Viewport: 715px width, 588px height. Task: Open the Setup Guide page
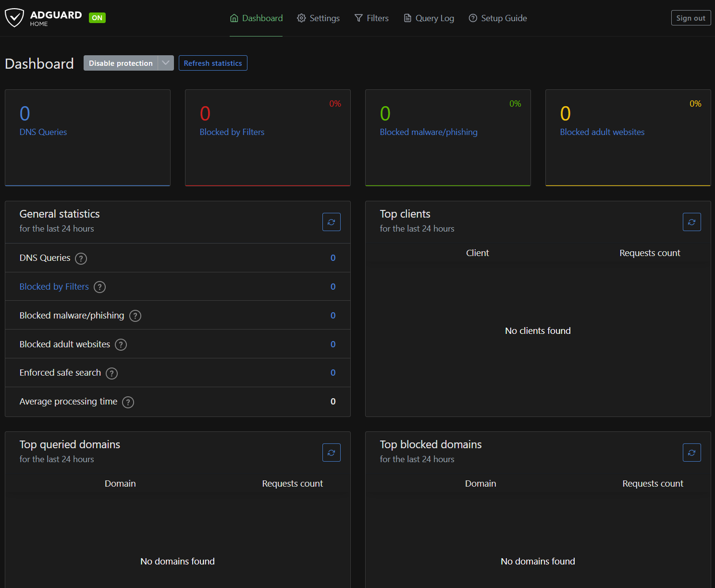pyautogui.click(x=498, y=18)
